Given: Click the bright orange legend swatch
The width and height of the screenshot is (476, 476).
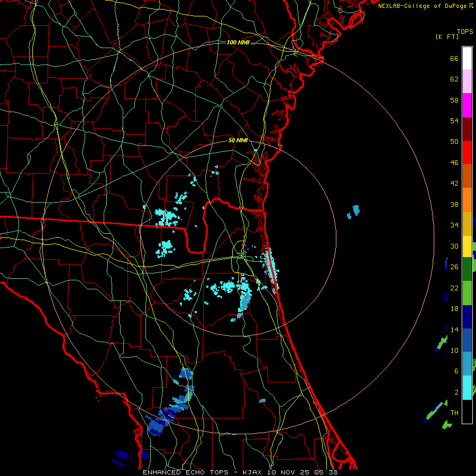Looking at the screenshot, I should click(x=467, y=200).
